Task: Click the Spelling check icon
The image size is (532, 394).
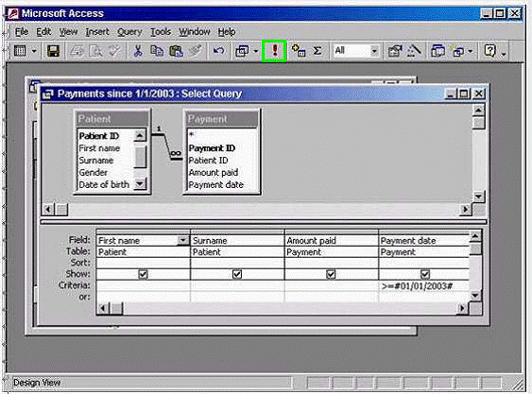Action: (115, 51)
